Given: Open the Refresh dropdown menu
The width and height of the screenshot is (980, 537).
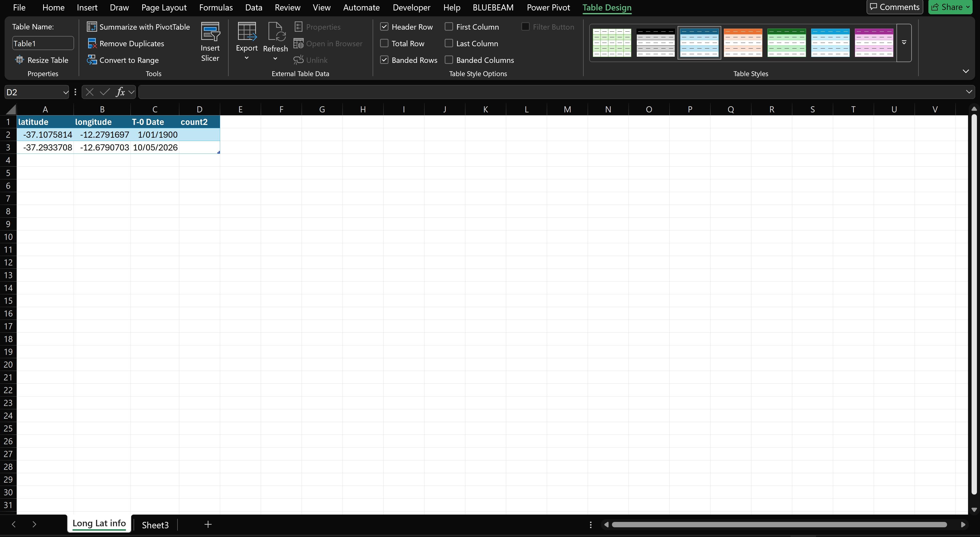Looking at the screenshot, I should [x=275, y=59].
